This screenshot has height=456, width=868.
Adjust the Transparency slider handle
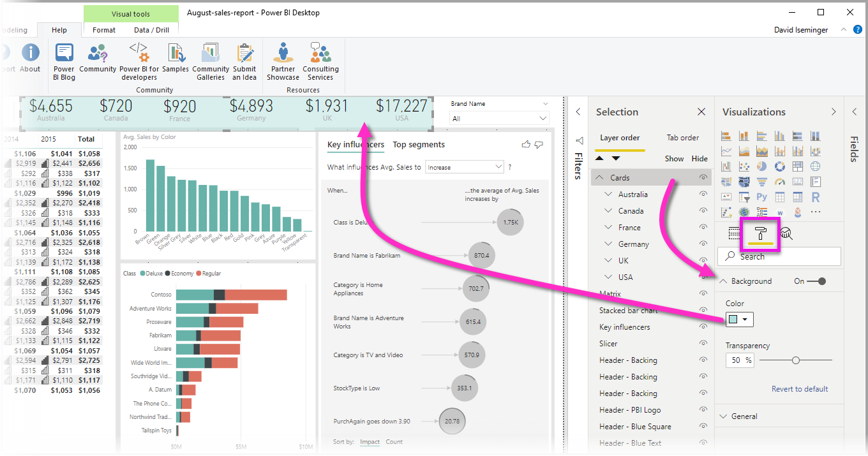(x=795, y=360)
